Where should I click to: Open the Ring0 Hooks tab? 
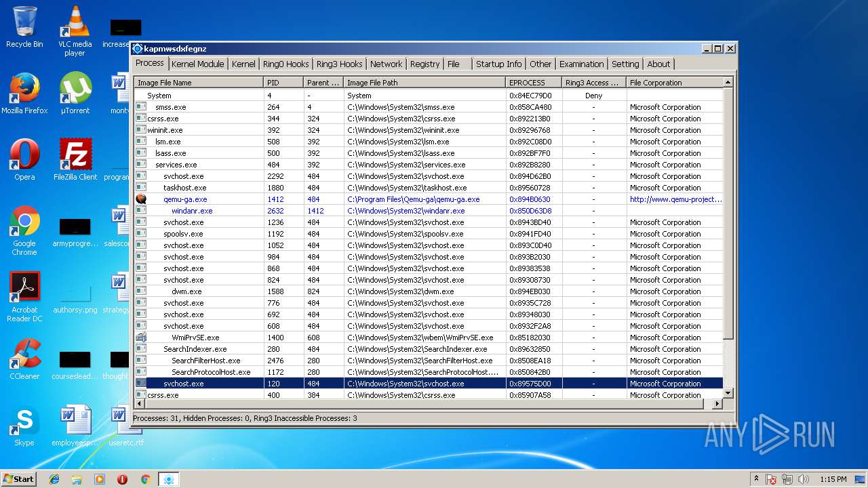click(285, 64)
